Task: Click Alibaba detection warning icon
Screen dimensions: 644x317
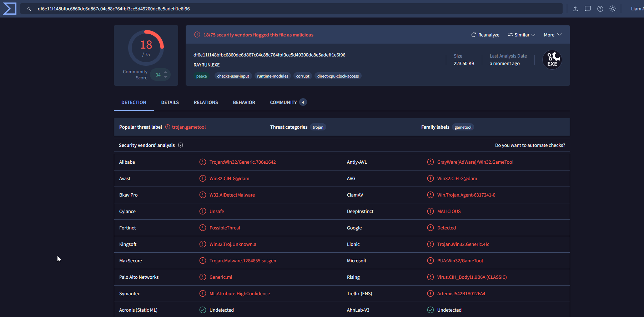Action: (x=203, y=162)
